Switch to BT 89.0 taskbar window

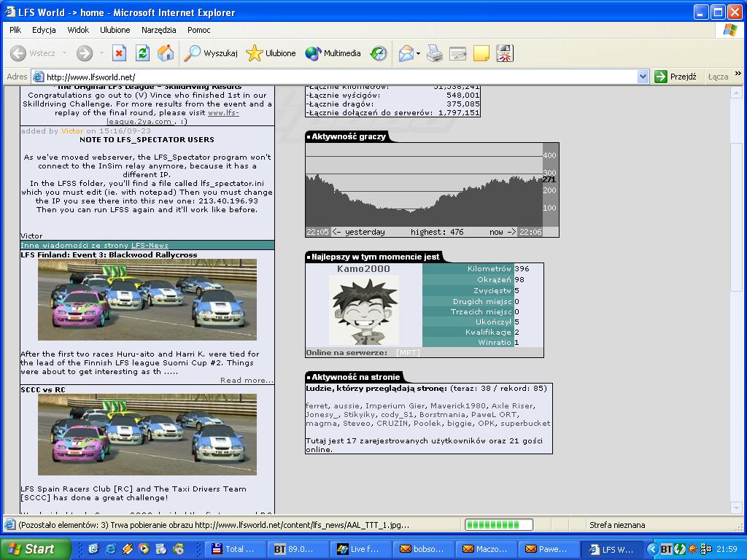298,549
